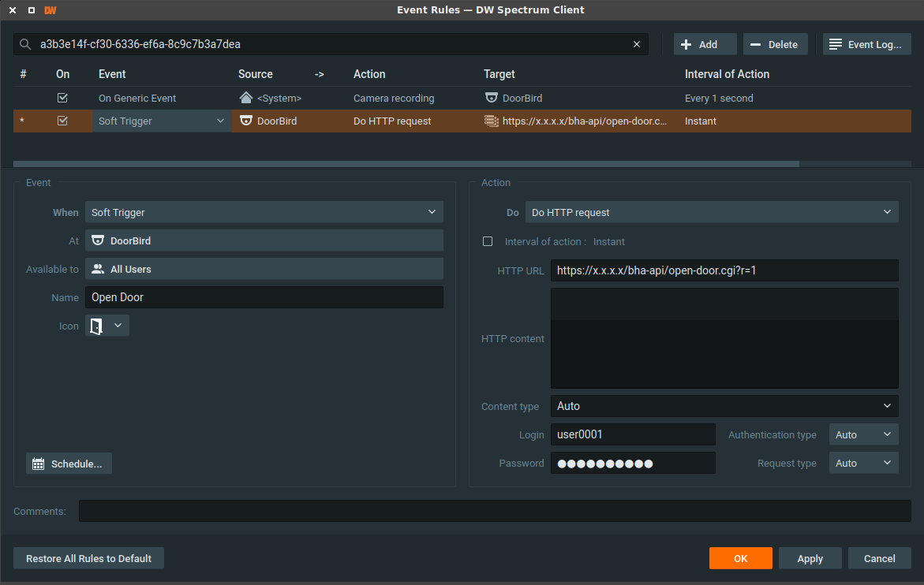This screenshot has height=585, width=924.
Task: Open the Authentication type dropdown
Action: [x=863, y=434]
